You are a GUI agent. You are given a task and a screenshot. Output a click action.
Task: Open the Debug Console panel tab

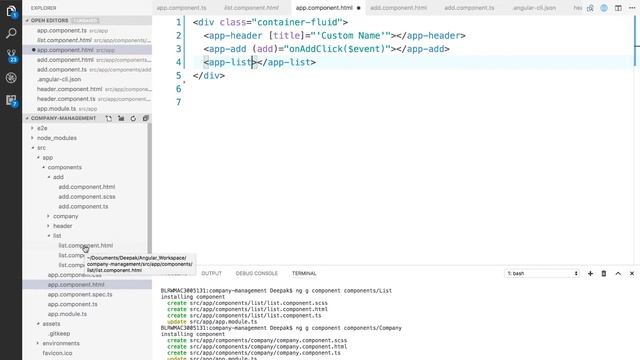tap(257, 273)
